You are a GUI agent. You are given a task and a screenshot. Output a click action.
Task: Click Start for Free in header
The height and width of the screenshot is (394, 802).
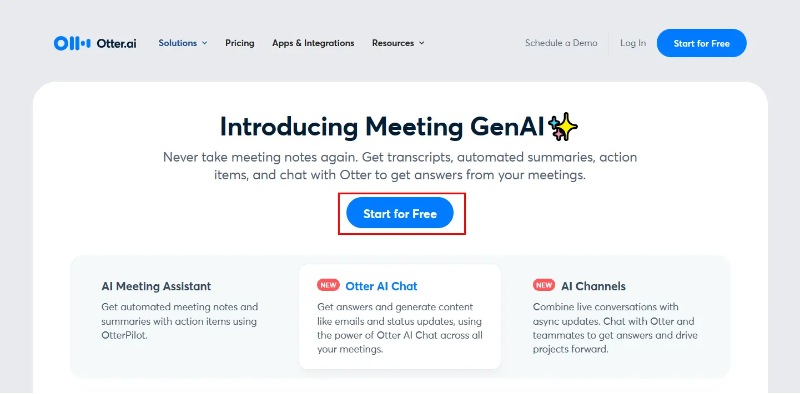point(701,43)
